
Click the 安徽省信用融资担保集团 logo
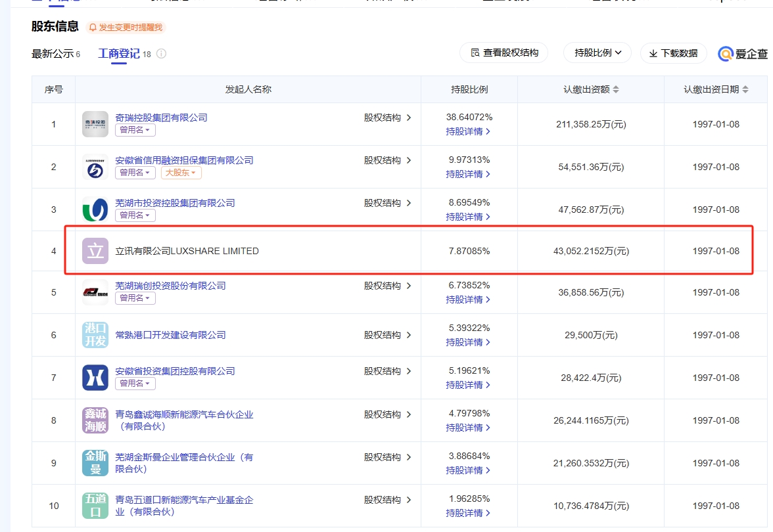pyautogui.click(x=95, y=167)
